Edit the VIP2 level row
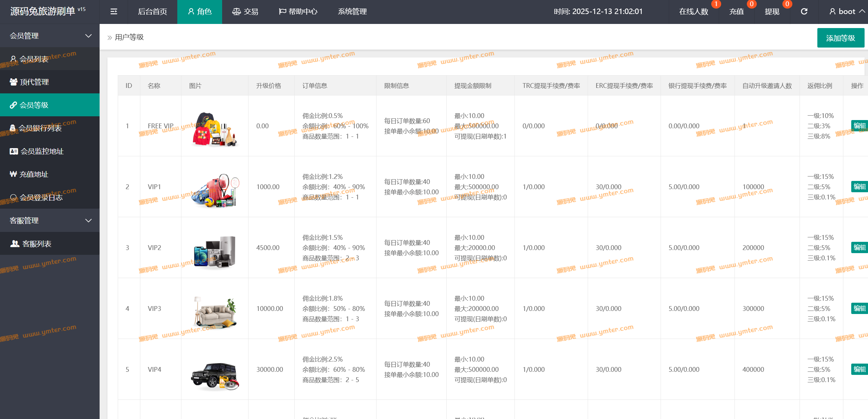This screenshot has width=868, height=419. 859,247
